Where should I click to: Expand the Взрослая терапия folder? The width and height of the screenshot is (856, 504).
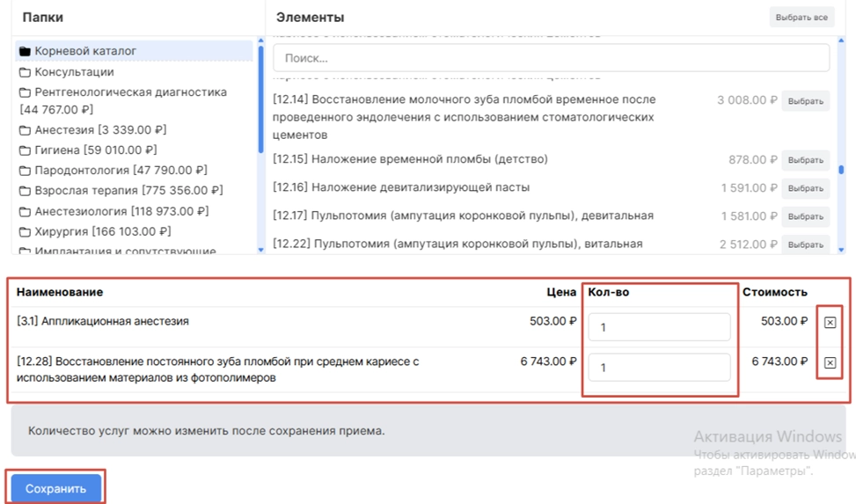pyautogui.click(x=128, y=191)
